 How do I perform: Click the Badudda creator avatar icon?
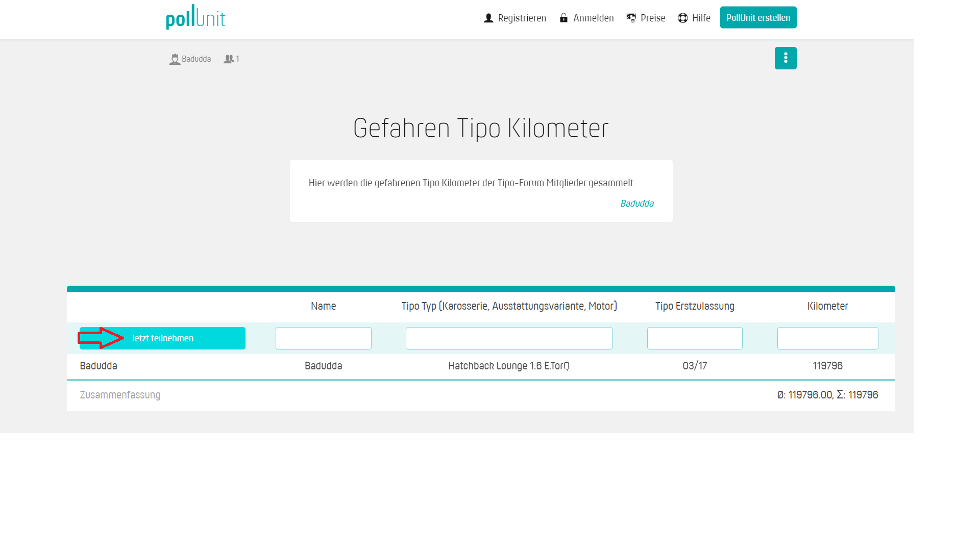[x=175, y=59]
